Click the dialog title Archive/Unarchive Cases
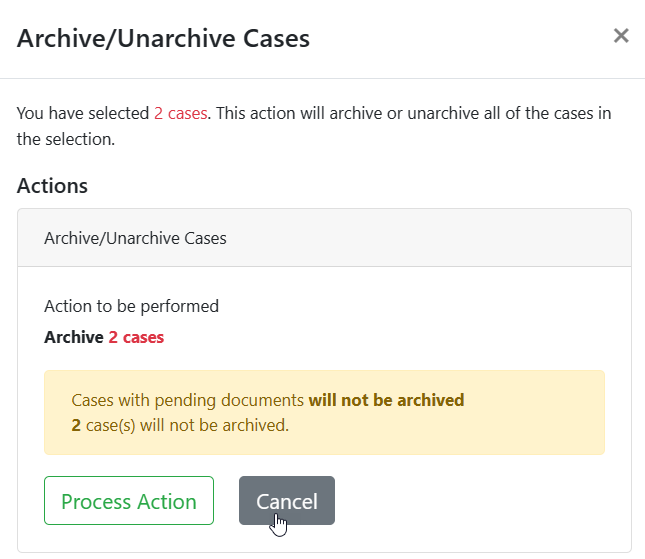Screen dimensions: 645x559 [x=163, y=39]
